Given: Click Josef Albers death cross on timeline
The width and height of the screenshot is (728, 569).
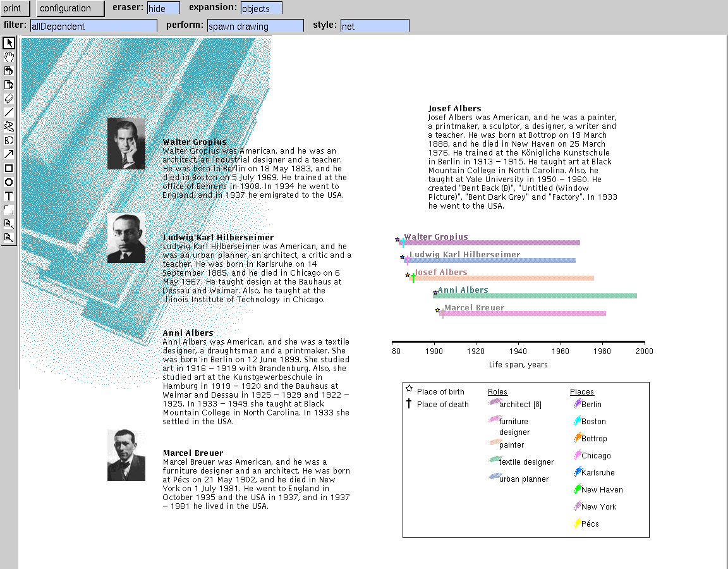Looking at the screenshot, I should point(413,278).
